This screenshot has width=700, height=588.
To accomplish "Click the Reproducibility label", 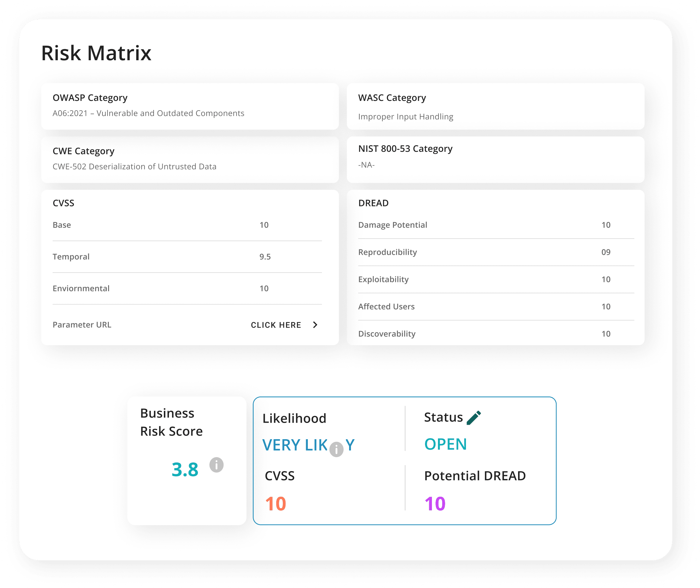I will (388, 252).
